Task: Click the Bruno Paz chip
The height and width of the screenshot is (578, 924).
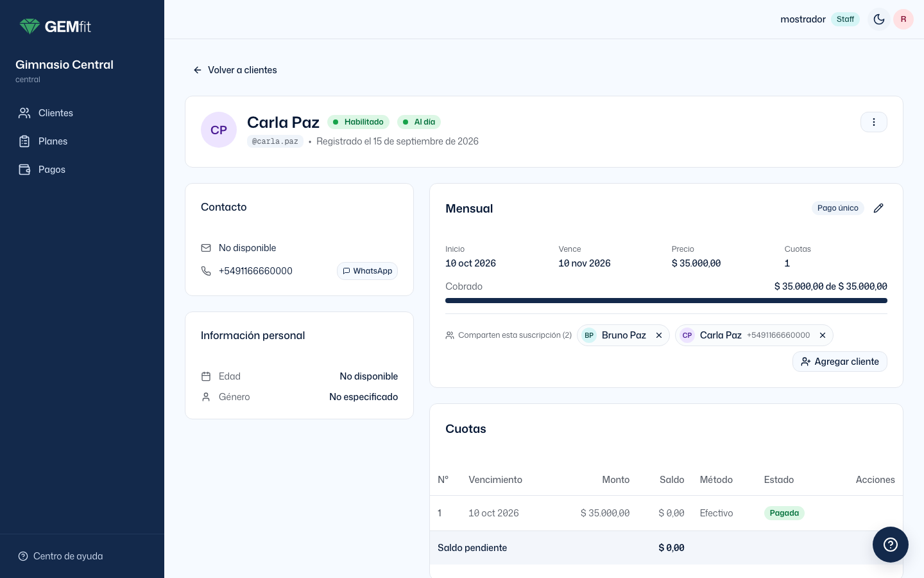Action: tap(624, 335)
